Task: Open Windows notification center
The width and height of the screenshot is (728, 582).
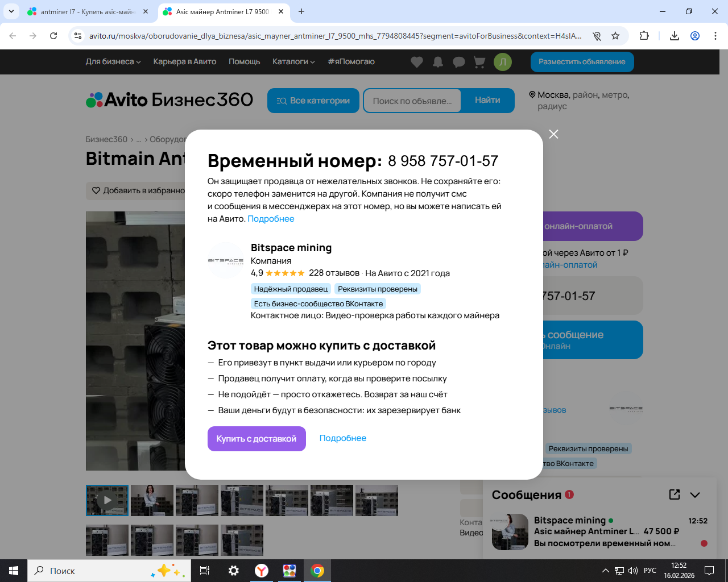Action: 709,571
